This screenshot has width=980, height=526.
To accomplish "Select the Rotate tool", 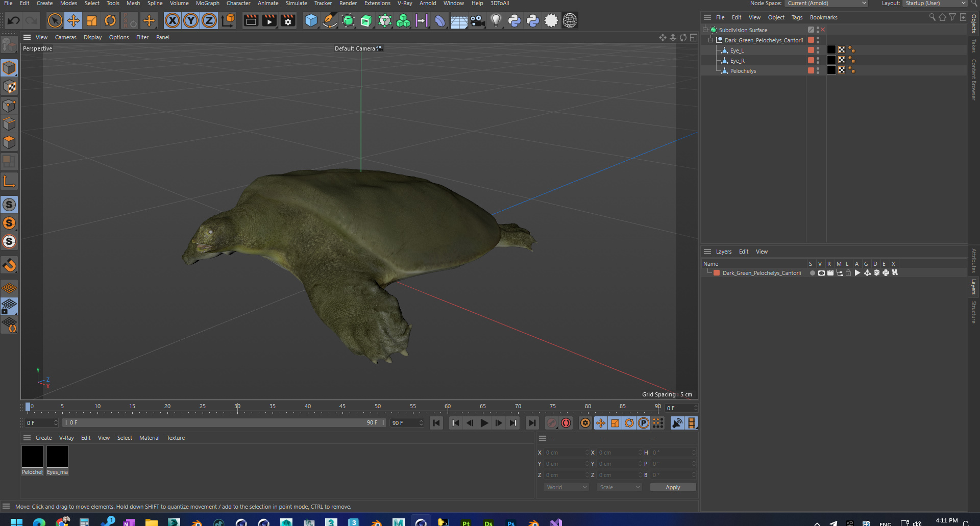I will click(110, 21).
